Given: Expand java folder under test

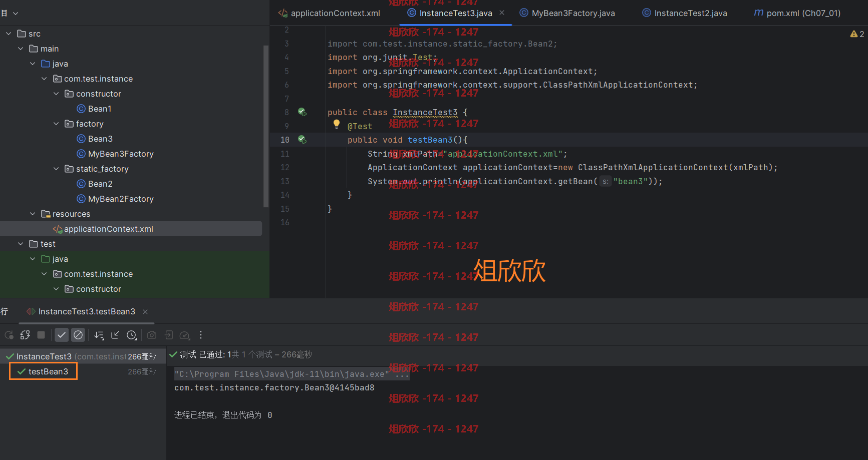Looking at the screenshot, I should (x=33, y=259).
